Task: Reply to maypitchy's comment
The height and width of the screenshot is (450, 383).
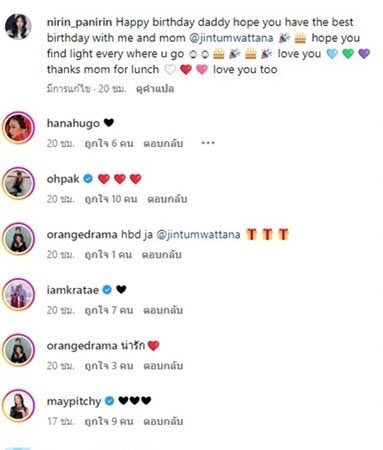Action: 163,421
